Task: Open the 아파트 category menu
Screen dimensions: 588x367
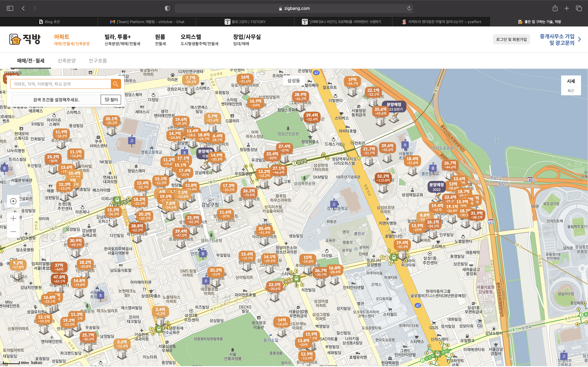Action: click(62, 37)
